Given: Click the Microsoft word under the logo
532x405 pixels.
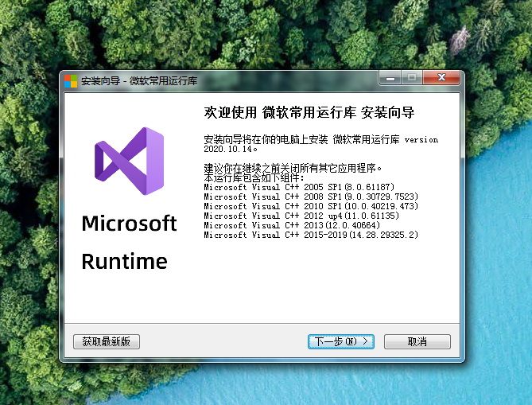Looking at the screenshot, I should click(130, 224).
